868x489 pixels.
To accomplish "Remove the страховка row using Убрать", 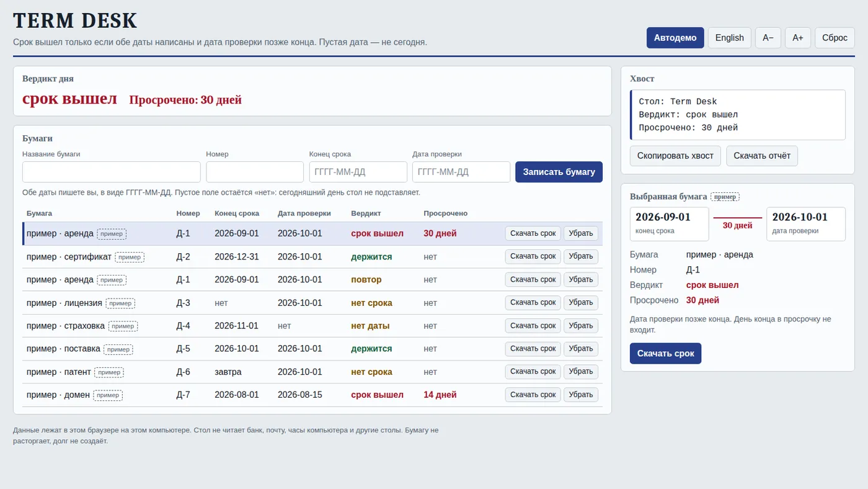I will coord(581,326).
